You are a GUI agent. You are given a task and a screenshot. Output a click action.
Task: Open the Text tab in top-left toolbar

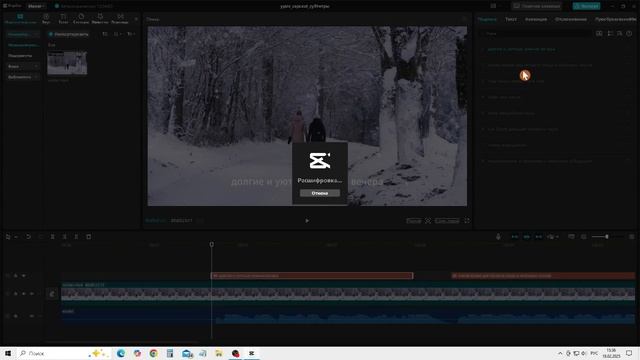coord(63,19)
